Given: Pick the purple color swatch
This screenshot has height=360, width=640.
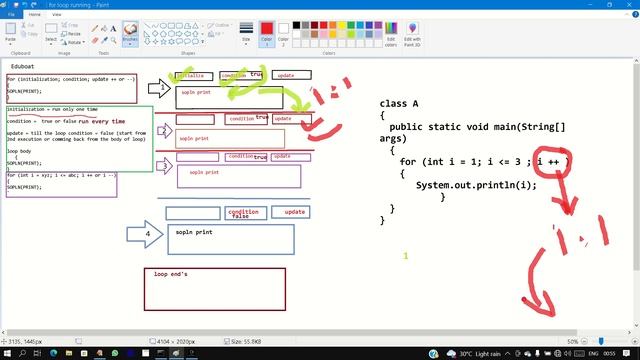Looking at the screenshot, I should (x=378, y=25).
